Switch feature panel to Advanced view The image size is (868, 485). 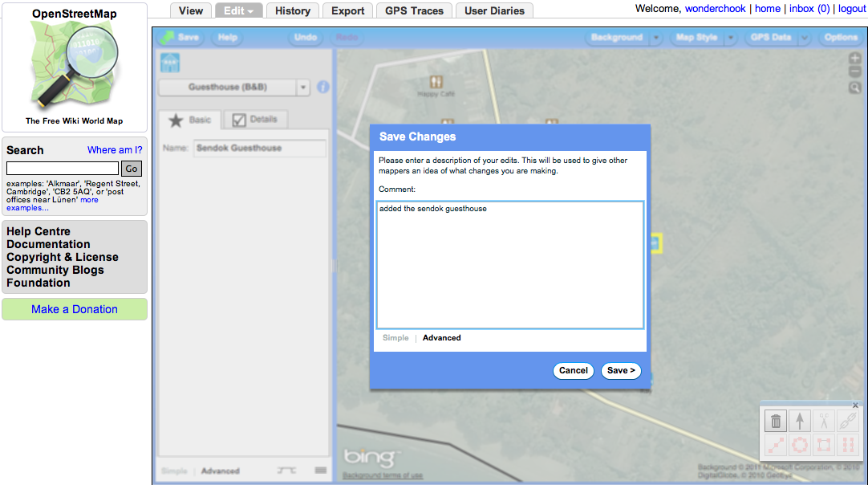[221, 471]
